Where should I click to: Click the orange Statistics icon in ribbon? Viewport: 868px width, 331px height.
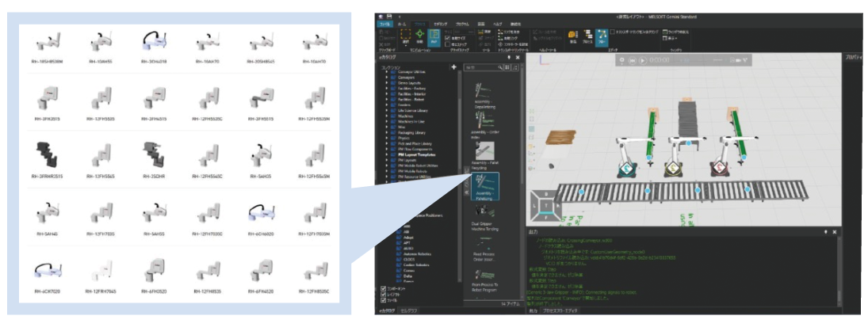[x=572, y=35]
